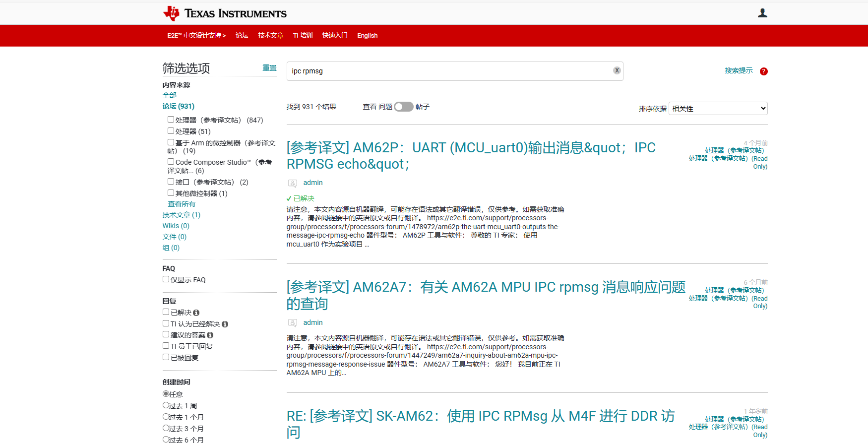The image size is (868, 444).
Task: Switch to English nav item
Action: point(368,36)
